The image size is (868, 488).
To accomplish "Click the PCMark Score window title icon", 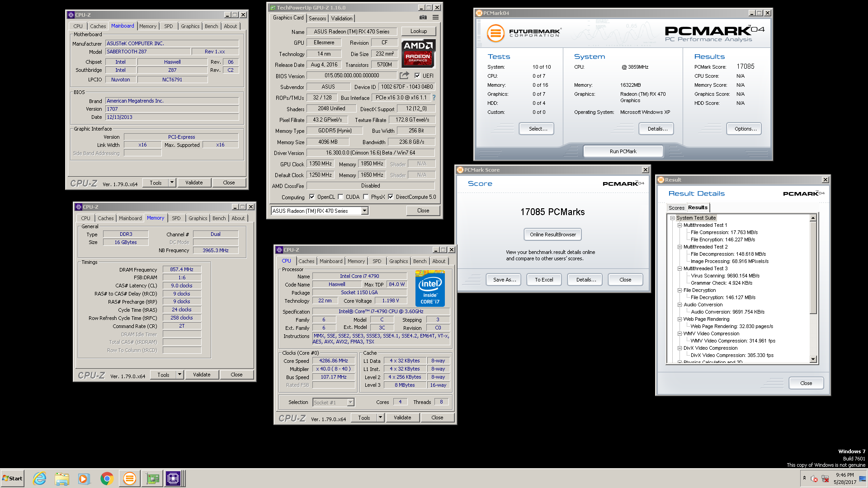I will [x=460, y=170].
